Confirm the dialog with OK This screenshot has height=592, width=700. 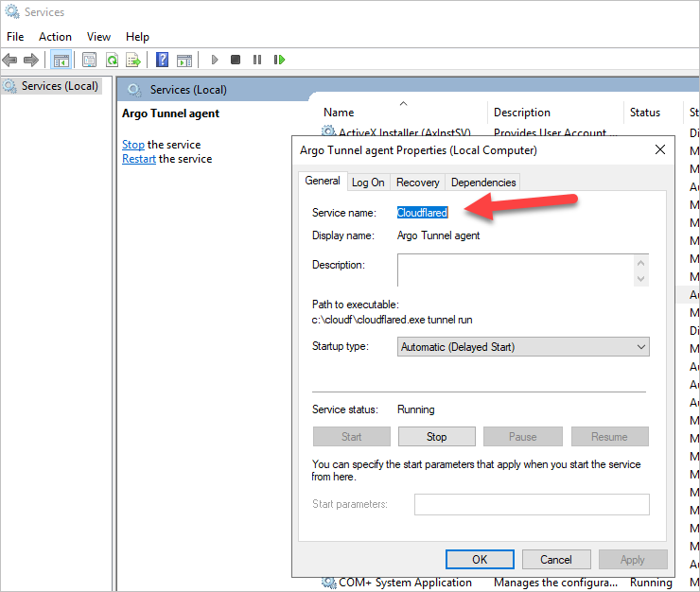click(x=480, y=560)
